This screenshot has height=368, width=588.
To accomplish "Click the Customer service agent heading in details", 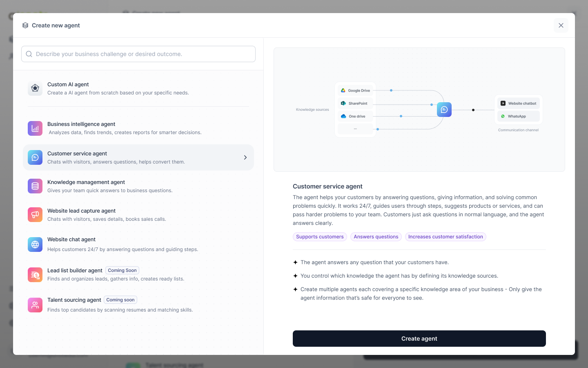I will (x=327, y=186).
